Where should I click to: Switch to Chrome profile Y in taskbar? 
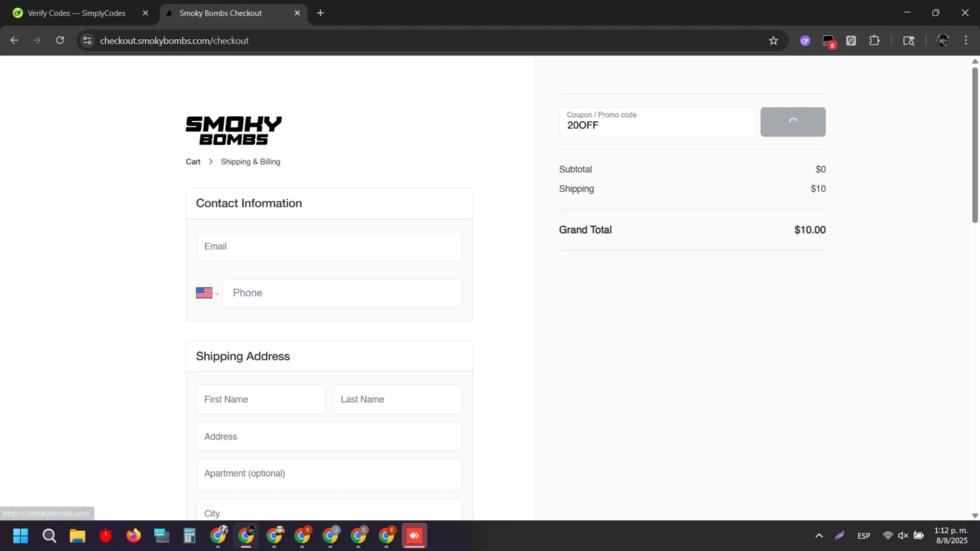pyautogui.click(x=302, y=536)
